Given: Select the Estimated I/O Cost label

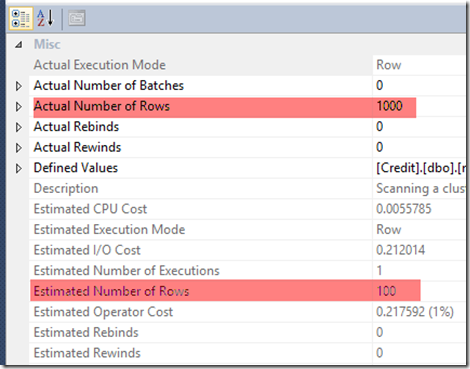Looking at the screenshot, I should coord(87,250).
